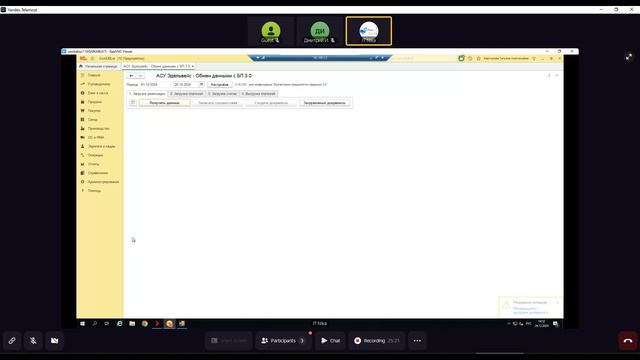Click the greyed Share screen button

coord(229,340)
